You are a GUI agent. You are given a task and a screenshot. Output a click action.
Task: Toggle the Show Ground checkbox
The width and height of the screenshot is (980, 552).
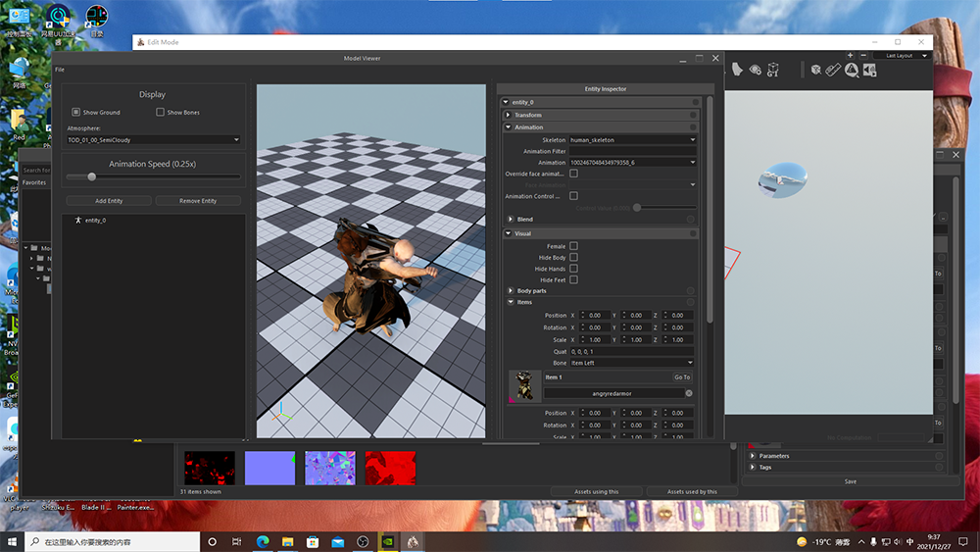[x=75, y=112]
